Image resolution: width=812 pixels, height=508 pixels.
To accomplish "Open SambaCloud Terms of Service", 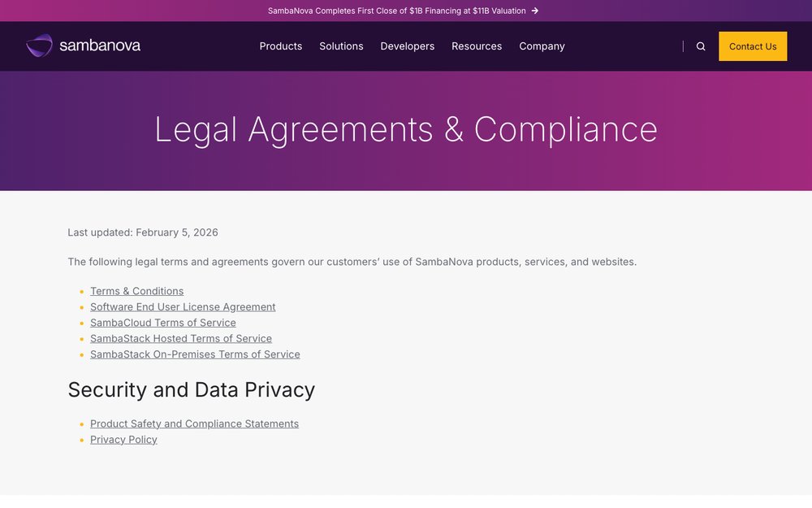I will click(x=163, y=323).
